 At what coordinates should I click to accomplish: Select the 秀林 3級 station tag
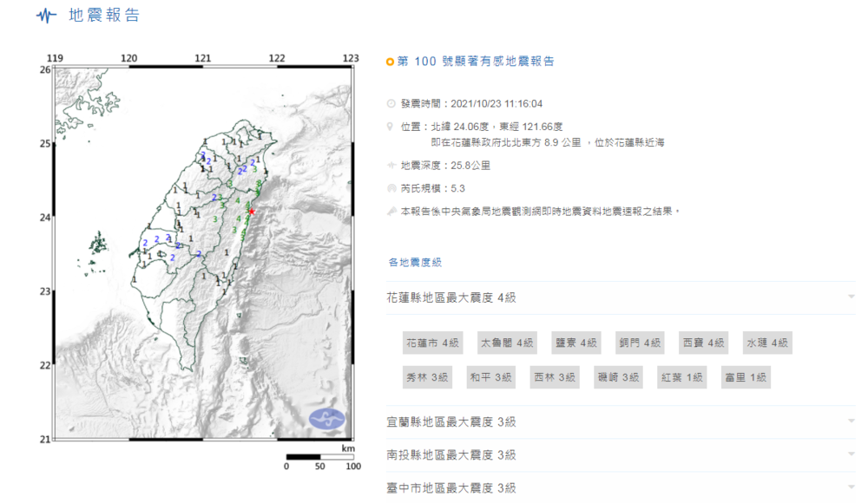[426, 377]
